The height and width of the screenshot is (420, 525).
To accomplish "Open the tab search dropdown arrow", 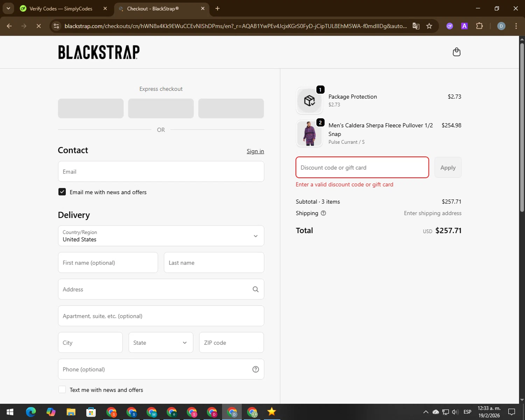I will [x=8, y=8].
